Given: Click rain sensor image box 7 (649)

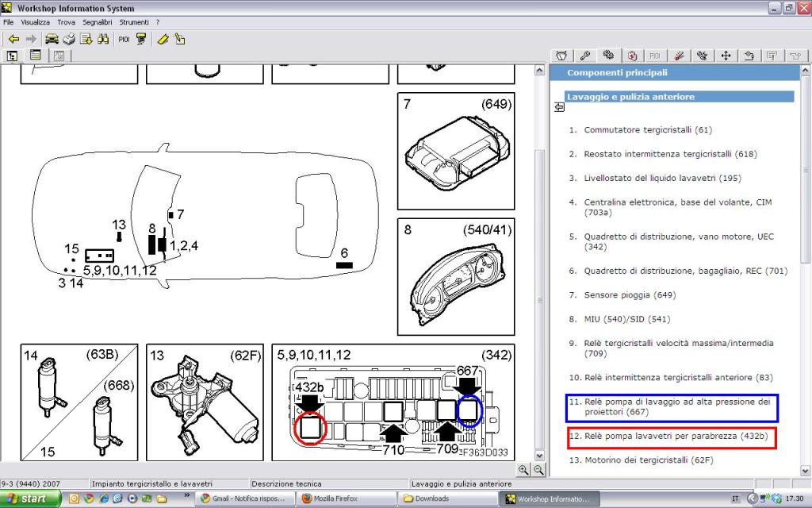Looking at the screenshot, I should click(x=456, y=151).
